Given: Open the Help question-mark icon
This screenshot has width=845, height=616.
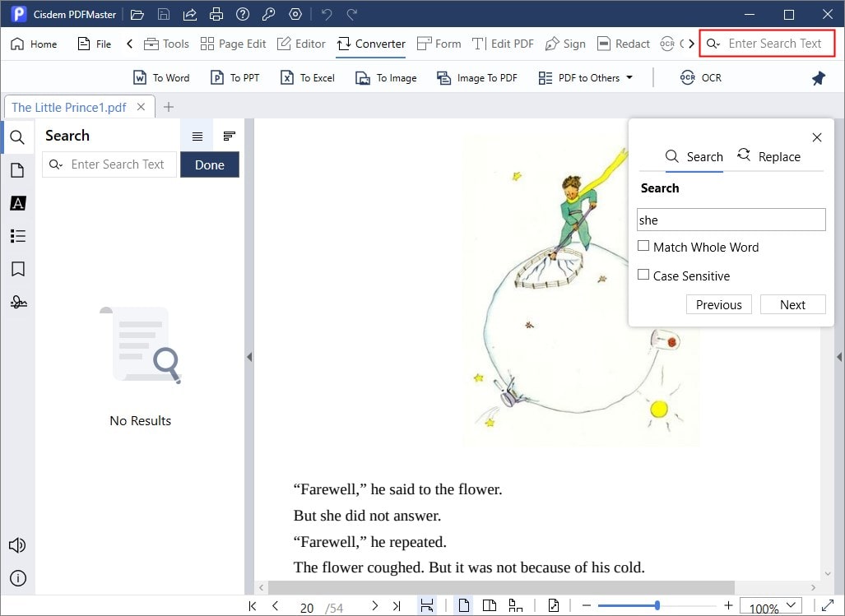Looking at the screenshot, I should coord(243,15).
